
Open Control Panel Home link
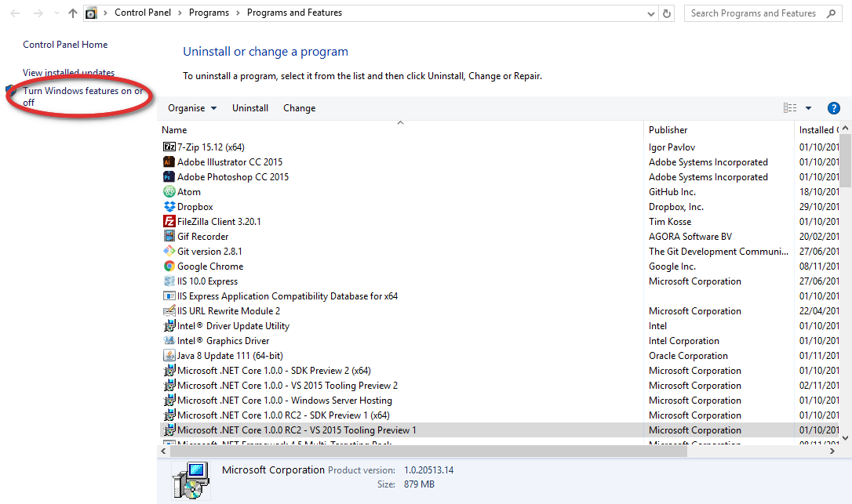point(65,45)
